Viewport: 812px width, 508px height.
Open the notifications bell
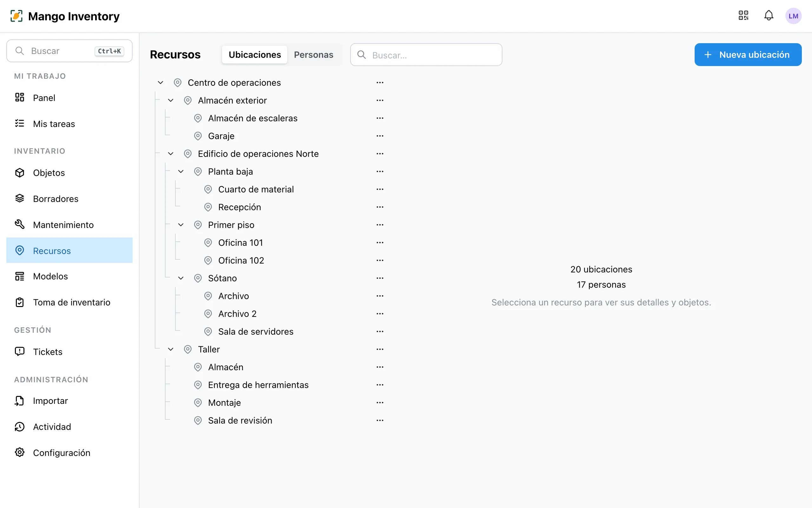coord(769,16)
